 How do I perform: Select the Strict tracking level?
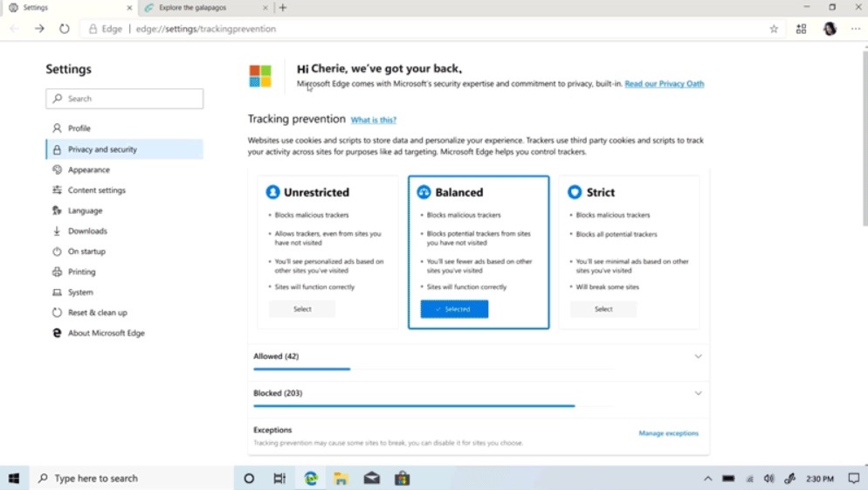pyautogui.click(x=603, y=309)
